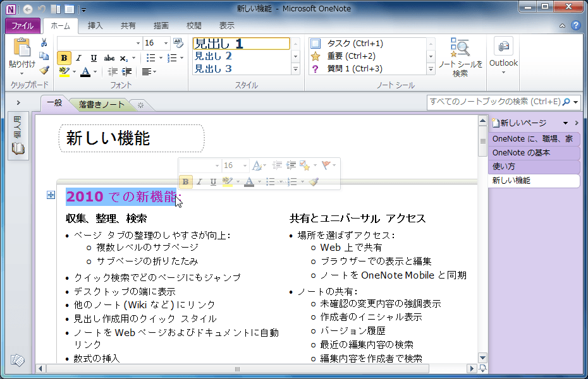The width and height of the screenshot is (588, 379).
Task: Apply a numbered list from the ribbon
Action: [x=172, y=58]
